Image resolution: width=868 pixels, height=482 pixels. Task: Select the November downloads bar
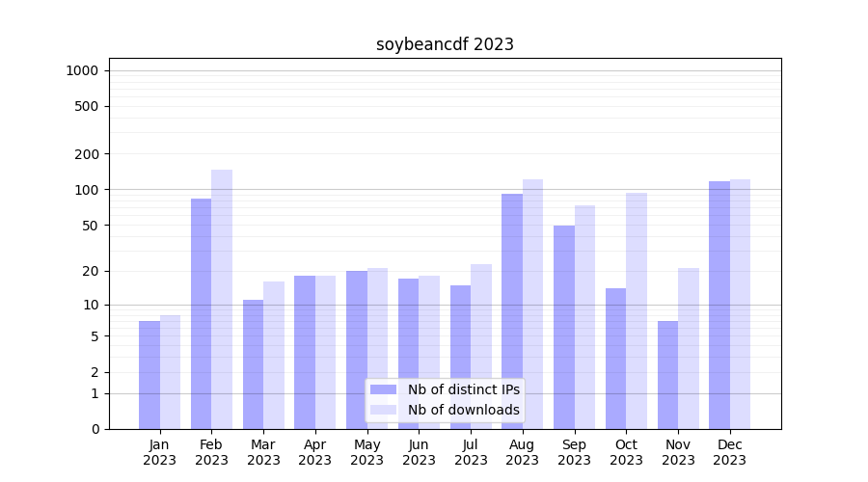coord(689,348)
